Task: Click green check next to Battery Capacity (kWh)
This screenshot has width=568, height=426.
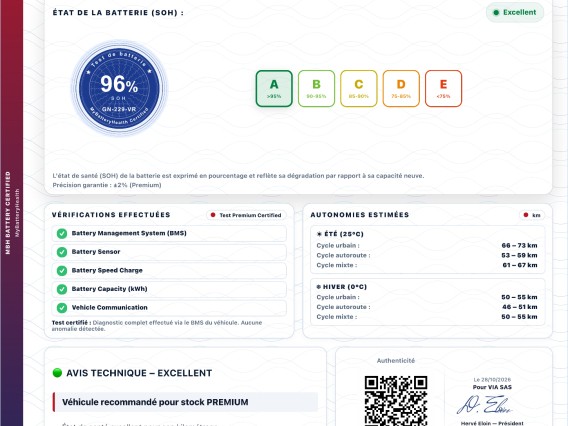Action: pyautogui.click(x=62, y=289)
